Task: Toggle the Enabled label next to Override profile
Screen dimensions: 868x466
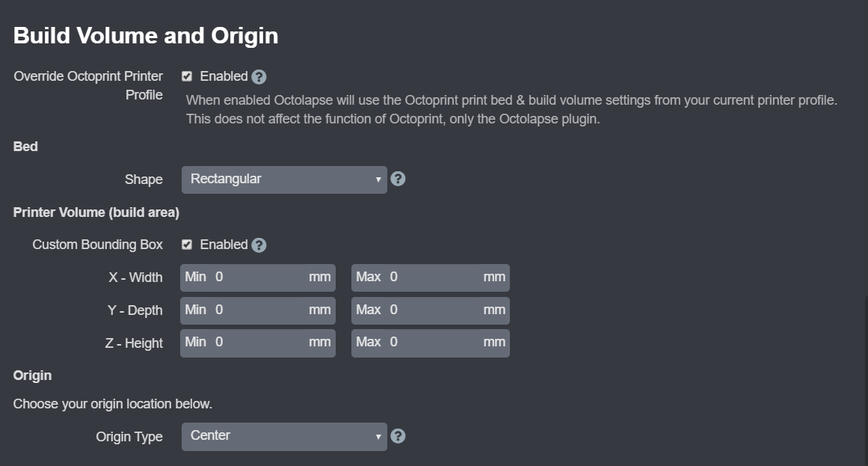Action: [224, 76]
